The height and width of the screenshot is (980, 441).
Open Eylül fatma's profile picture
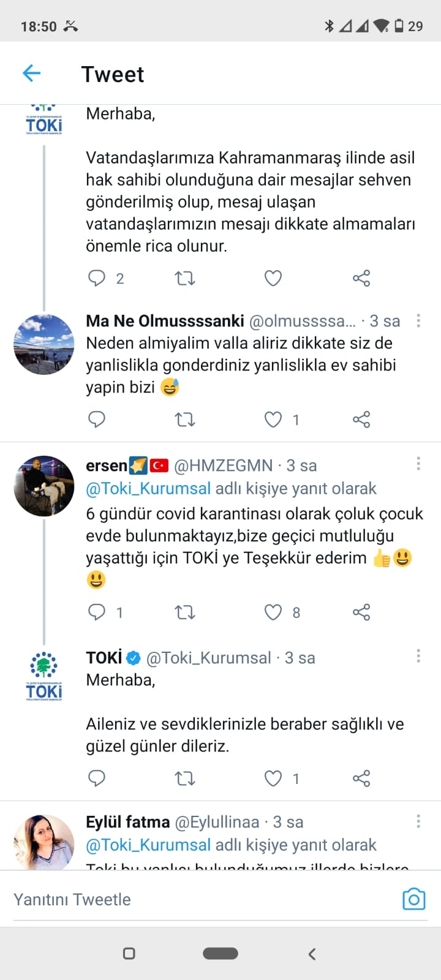[x=43, y=843]
